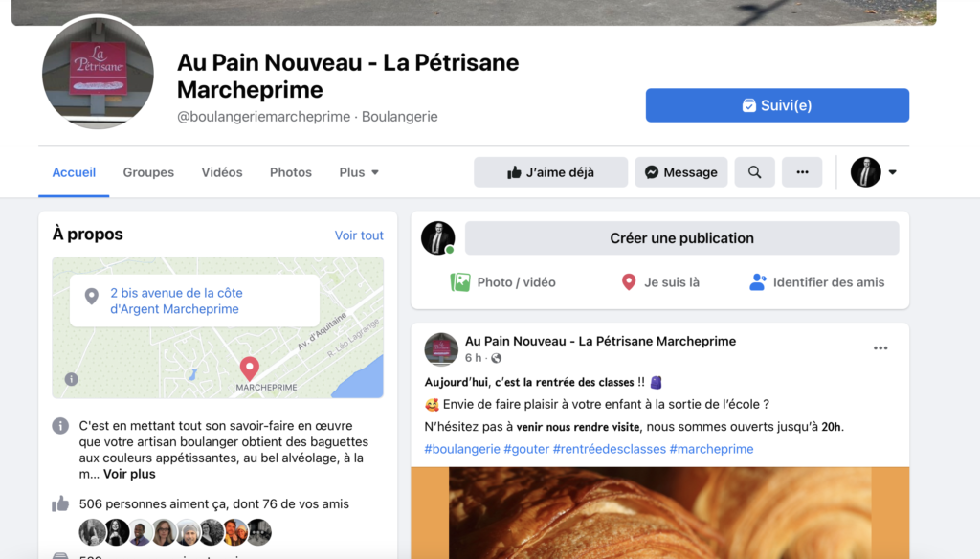The width and height of the screenshot is (980, 559).
Task: Open the post's three-dots options menu
Action: click(x=880, y=348)
